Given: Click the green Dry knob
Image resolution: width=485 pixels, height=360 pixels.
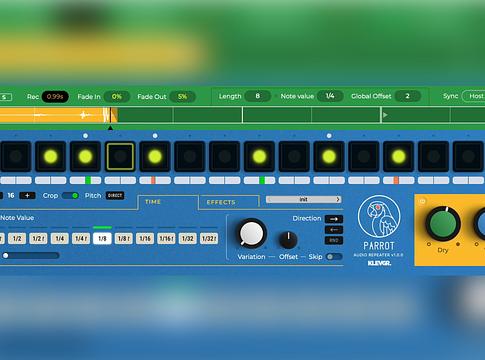Looking at the screenshot, I should 443,224.
